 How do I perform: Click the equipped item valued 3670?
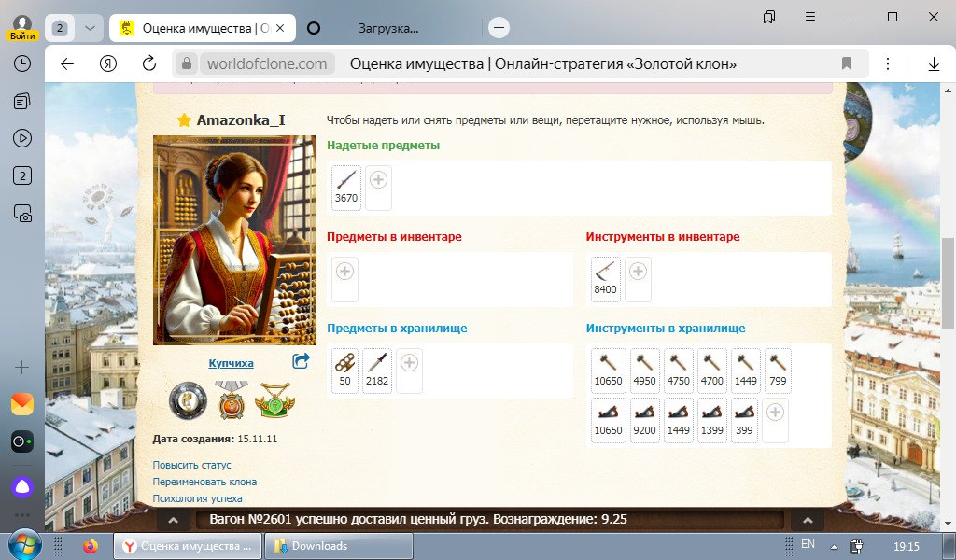[346, 187]
